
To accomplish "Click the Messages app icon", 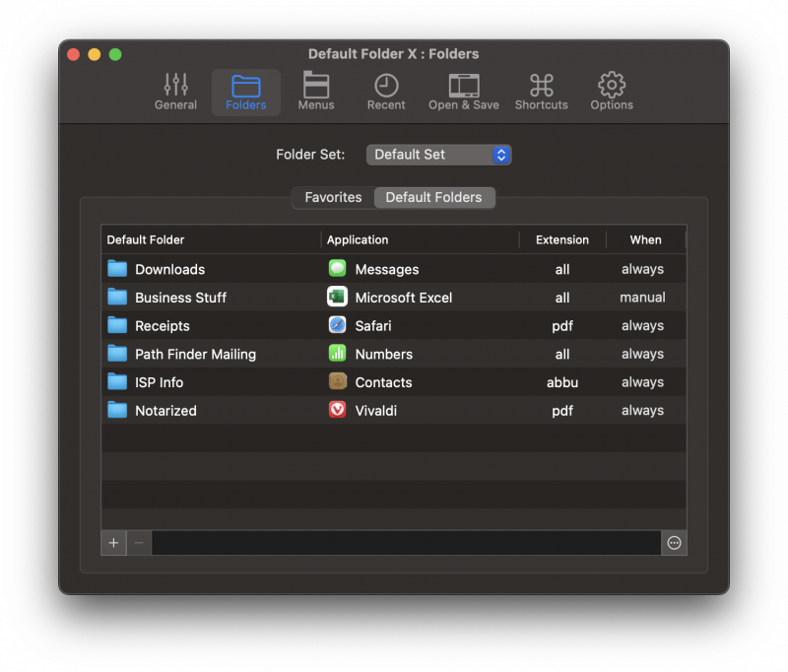I will click(337, 268).
